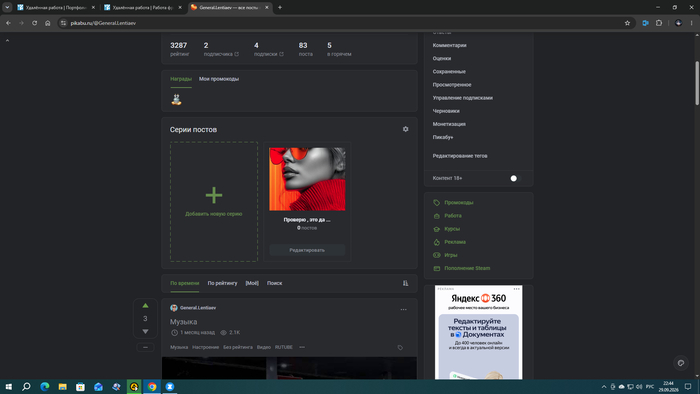Bookmark this page with the star icon
This screenshot has height=394, width=700.
(627, 23)
